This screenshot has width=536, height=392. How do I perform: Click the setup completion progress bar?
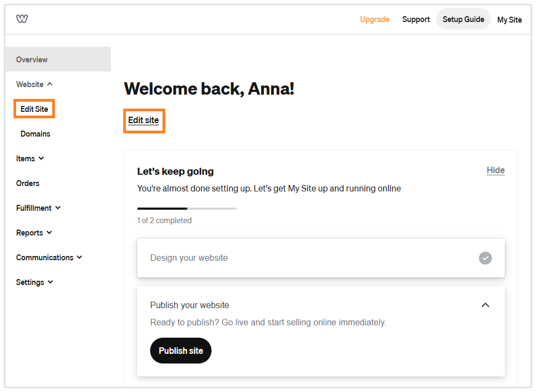pyautogui.click(x=187, y=208)
